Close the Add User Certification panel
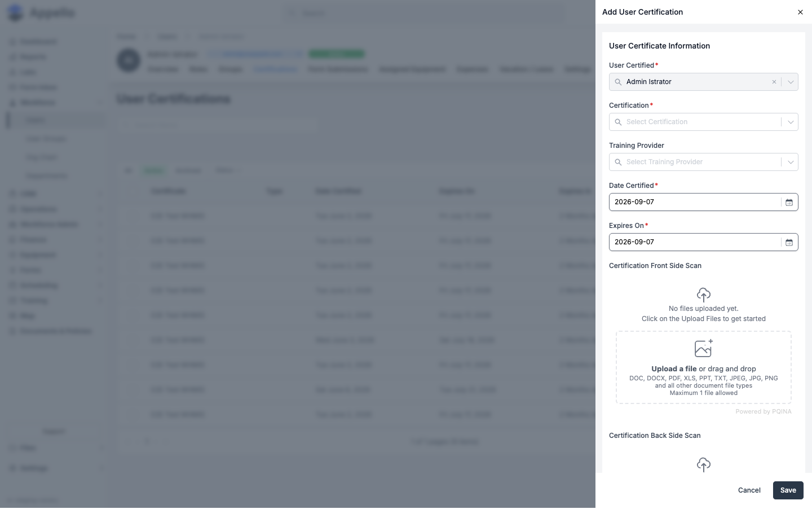Image resolution: width=812 pixels, height=518 pixels. pos(800,12)
